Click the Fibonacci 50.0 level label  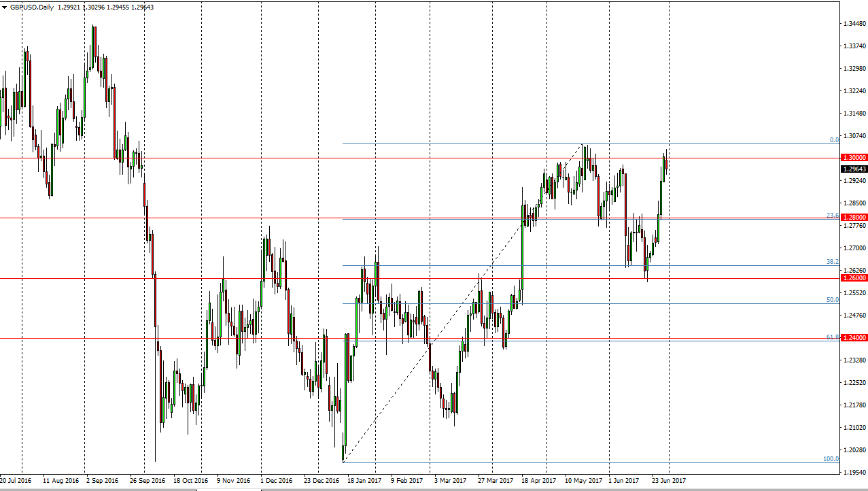pyautogui.click(x=833, y=299)
